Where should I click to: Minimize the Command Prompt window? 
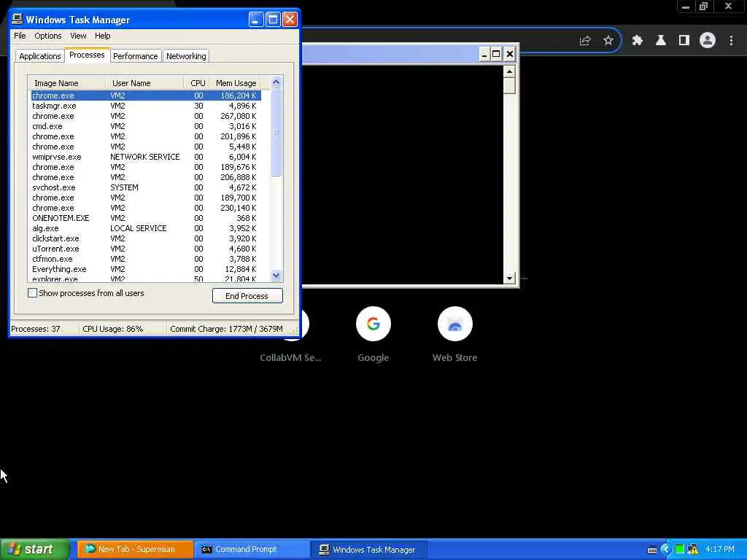(x=484, y=54)
